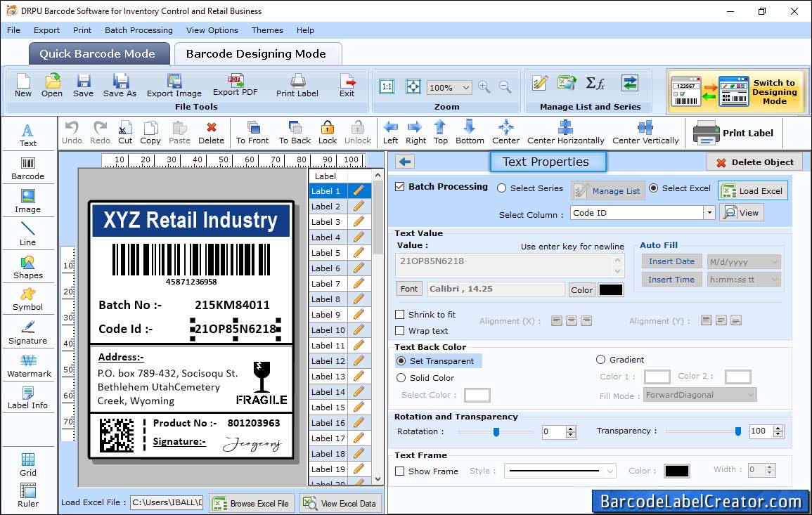Pick the Line drawing tool
Viewport: 812px width, 515px height.
pos(28,234)
